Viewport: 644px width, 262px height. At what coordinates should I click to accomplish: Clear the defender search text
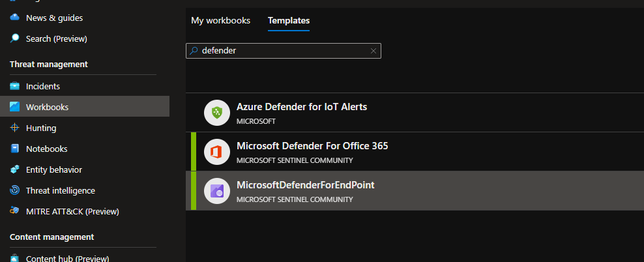pos(373,51)
